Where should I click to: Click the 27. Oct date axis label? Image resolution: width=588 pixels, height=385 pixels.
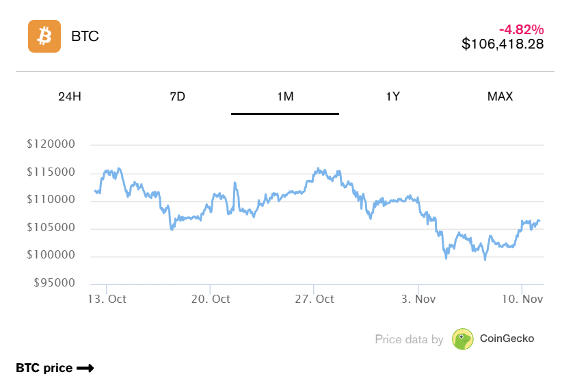coord(315,299)
